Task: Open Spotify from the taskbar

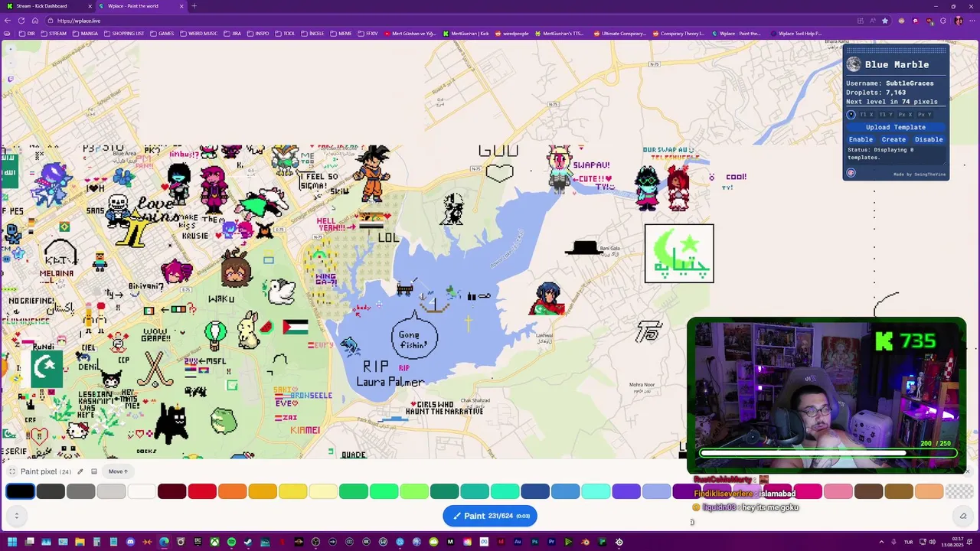Action: (231, 542)
